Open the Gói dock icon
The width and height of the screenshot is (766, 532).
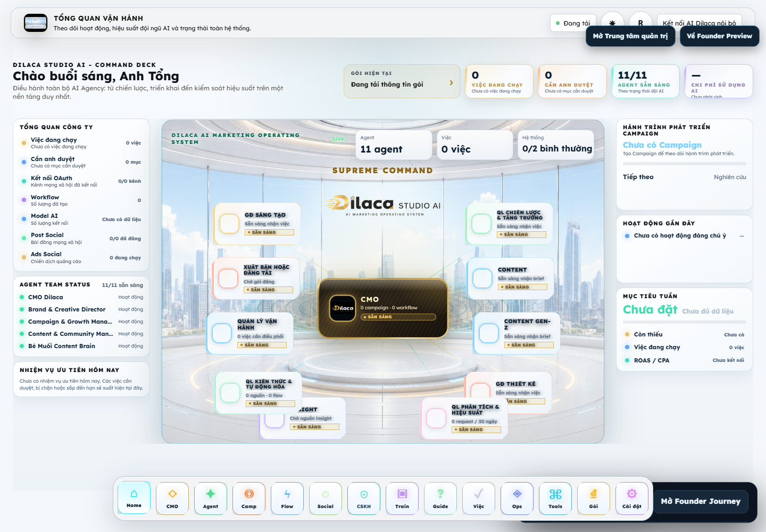pos(594,498)
